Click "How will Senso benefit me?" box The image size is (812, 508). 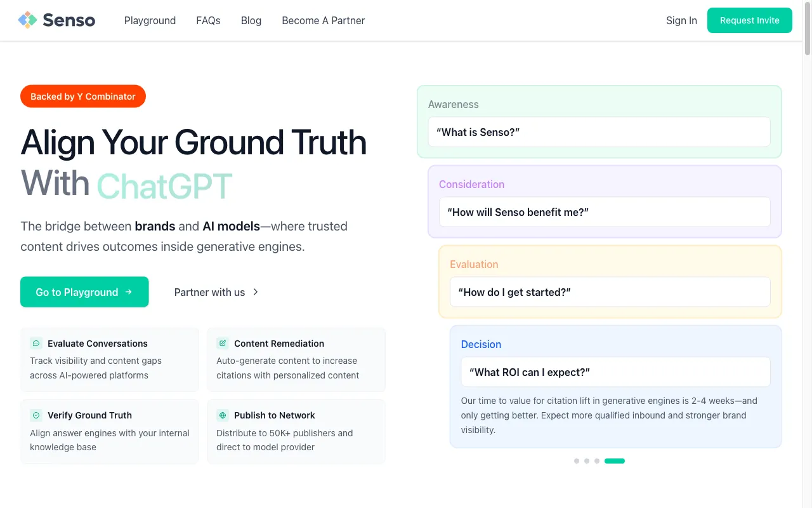point(605,212)
